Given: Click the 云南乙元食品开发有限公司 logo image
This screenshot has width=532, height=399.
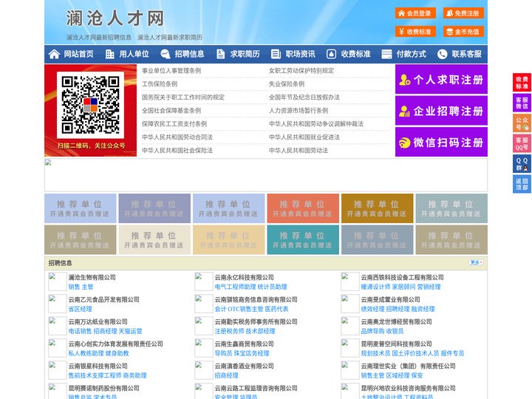Looking at the screenshot, I should [x=58, y=304].
